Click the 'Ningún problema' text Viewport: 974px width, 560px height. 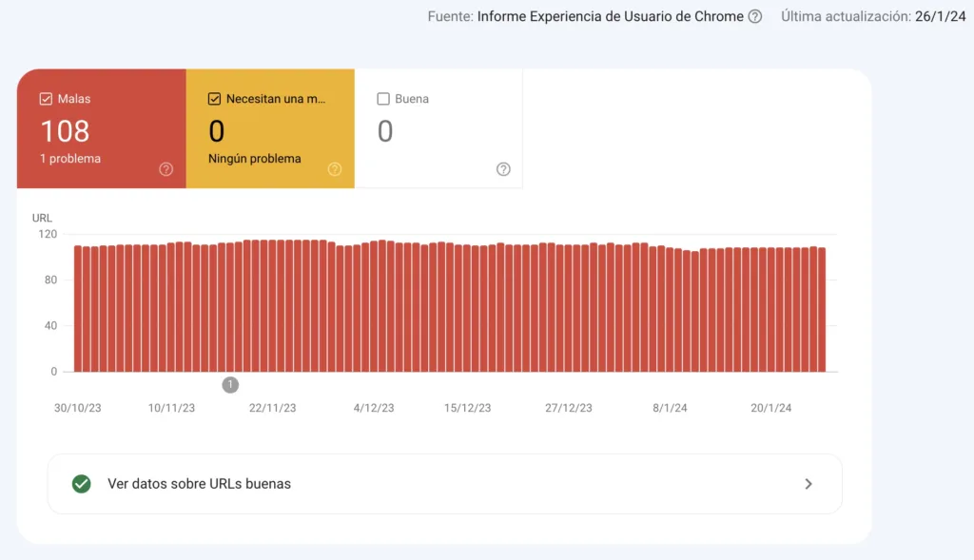[x=255, y=159]
